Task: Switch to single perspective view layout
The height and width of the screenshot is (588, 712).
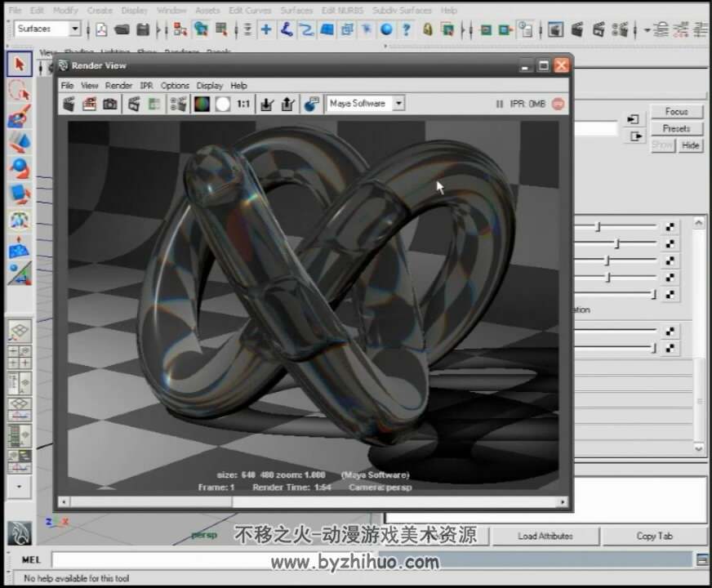Action: (x=20, y=331)
